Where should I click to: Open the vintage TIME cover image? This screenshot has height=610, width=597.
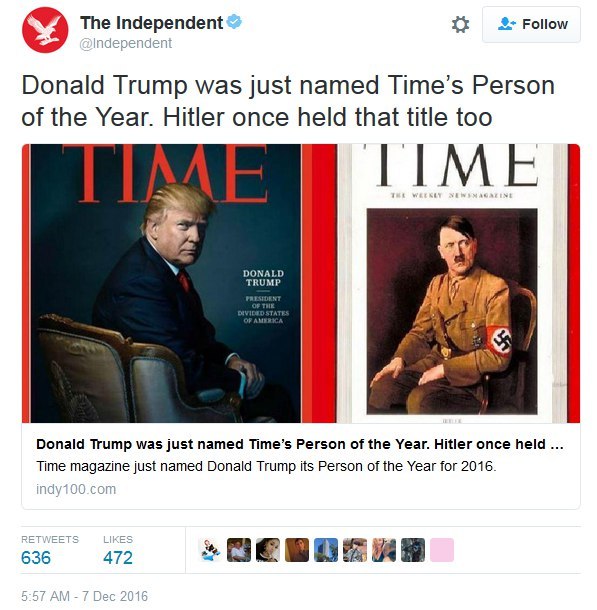coord(458,283)
